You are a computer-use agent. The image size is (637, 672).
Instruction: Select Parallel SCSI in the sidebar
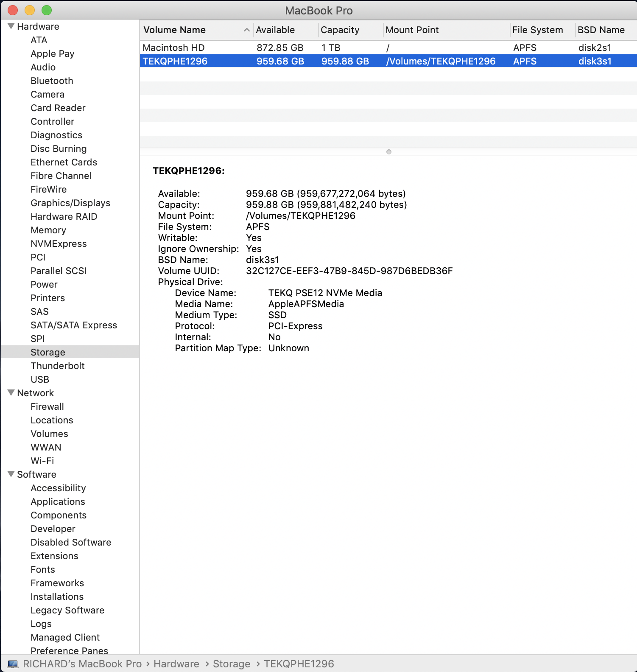click(59, 271)
